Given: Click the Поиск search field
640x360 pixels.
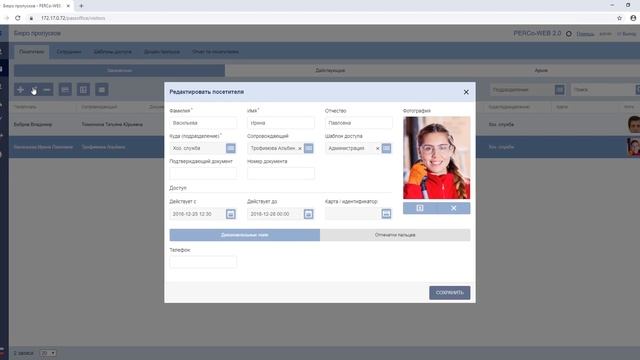Looking at the screenshot, I should 603,89.
